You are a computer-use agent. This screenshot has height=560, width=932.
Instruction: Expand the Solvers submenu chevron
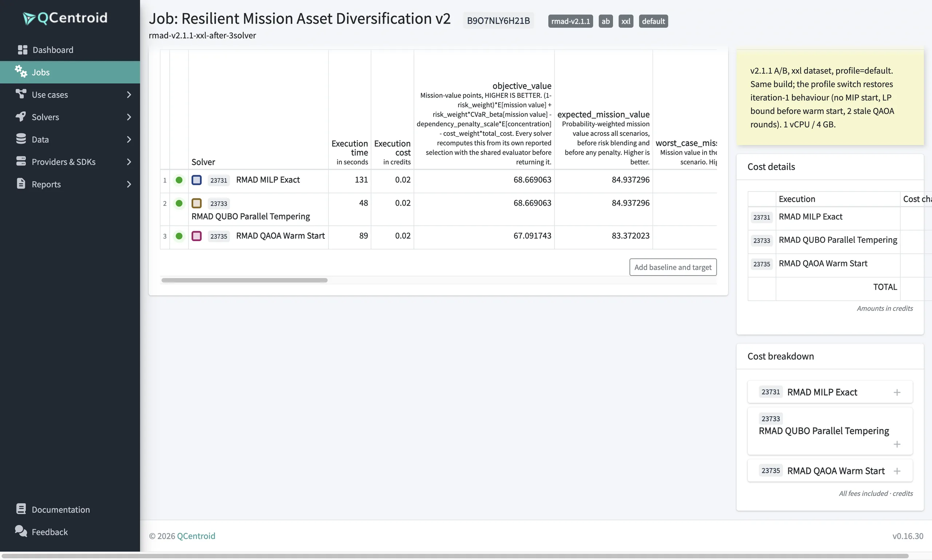coord(129,117)
